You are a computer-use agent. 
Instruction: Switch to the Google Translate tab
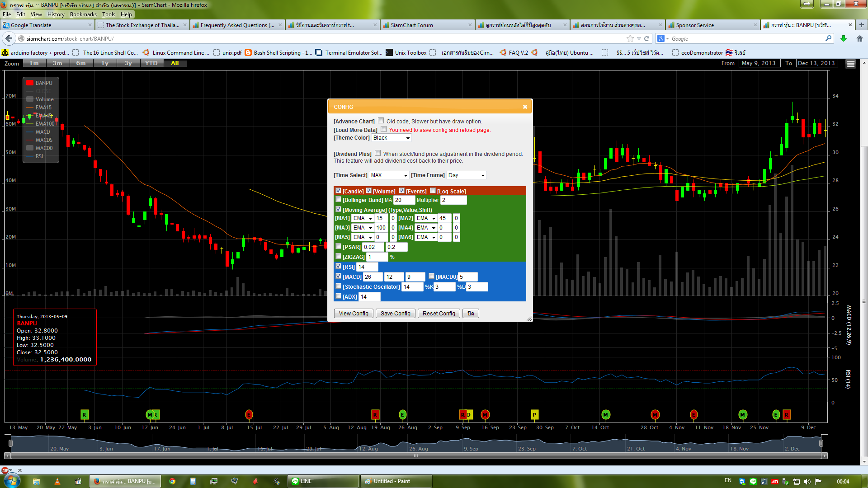(x=47, y=25)
